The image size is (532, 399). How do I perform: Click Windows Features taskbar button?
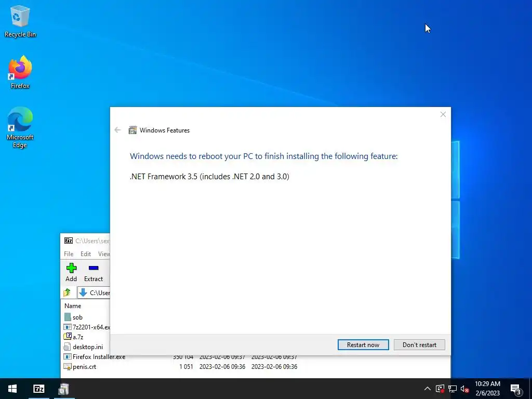coord(64,389)
